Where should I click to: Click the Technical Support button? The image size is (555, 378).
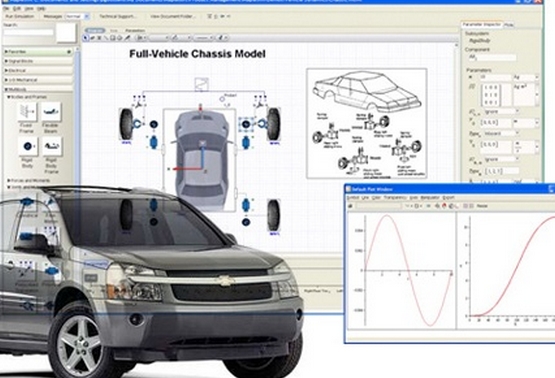click(118, 17)
